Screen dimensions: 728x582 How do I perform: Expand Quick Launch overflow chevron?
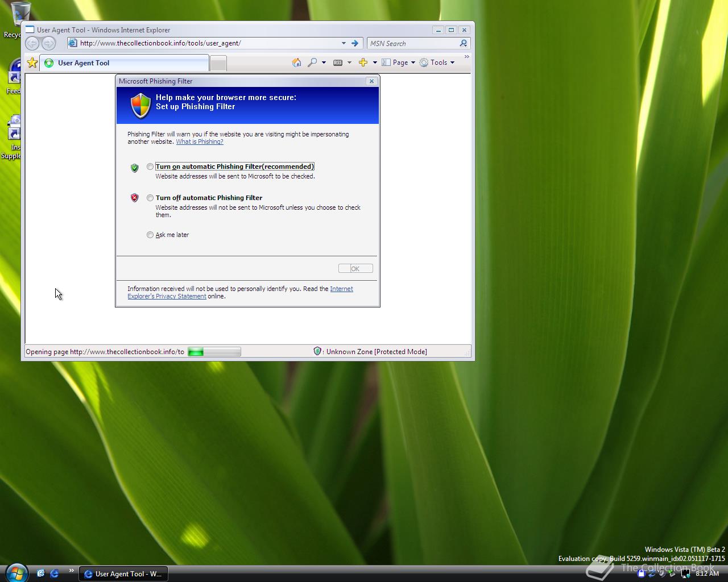pyautogui.click(x=71, y=570)
